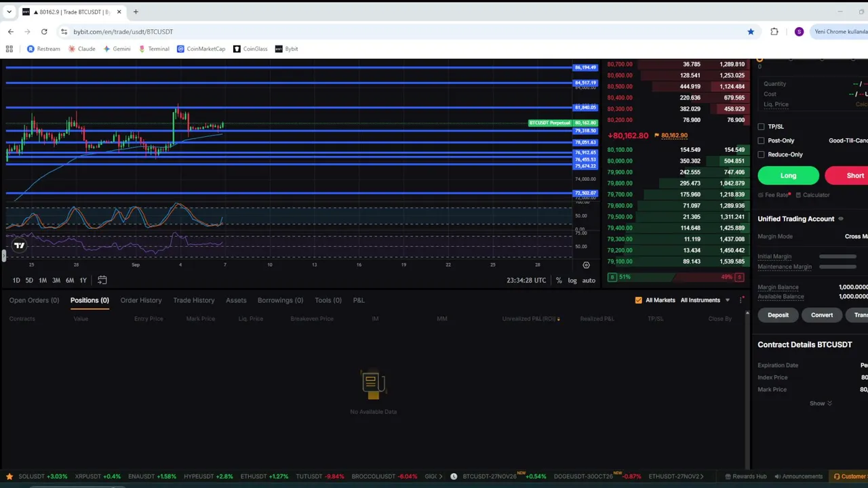Open the chart price scale settings gear
Viewport: 868px width, 488px height.
pos(586,265)
